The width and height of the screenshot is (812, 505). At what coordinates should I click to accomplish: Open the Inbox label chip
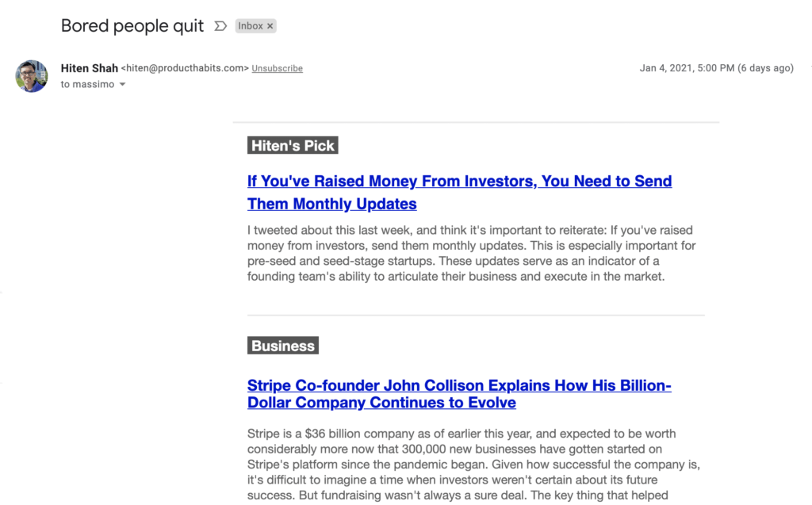pyautogui.click(x=251, y=26)
